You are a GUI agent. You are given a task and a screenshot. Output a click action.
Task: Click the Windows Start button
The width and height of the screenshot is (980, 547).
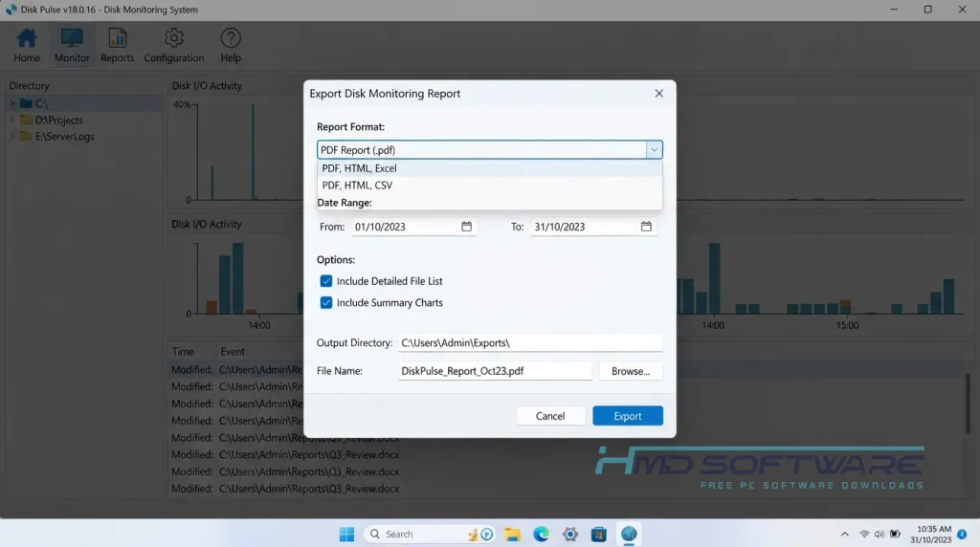coord(346,534)
